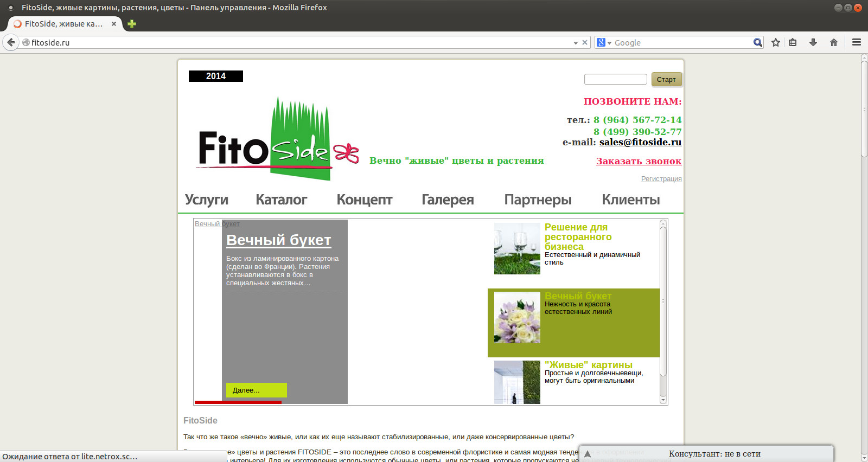Stop page loading with the X button
868x462 pixels.
pyautogui.click(x=585, y=42)
